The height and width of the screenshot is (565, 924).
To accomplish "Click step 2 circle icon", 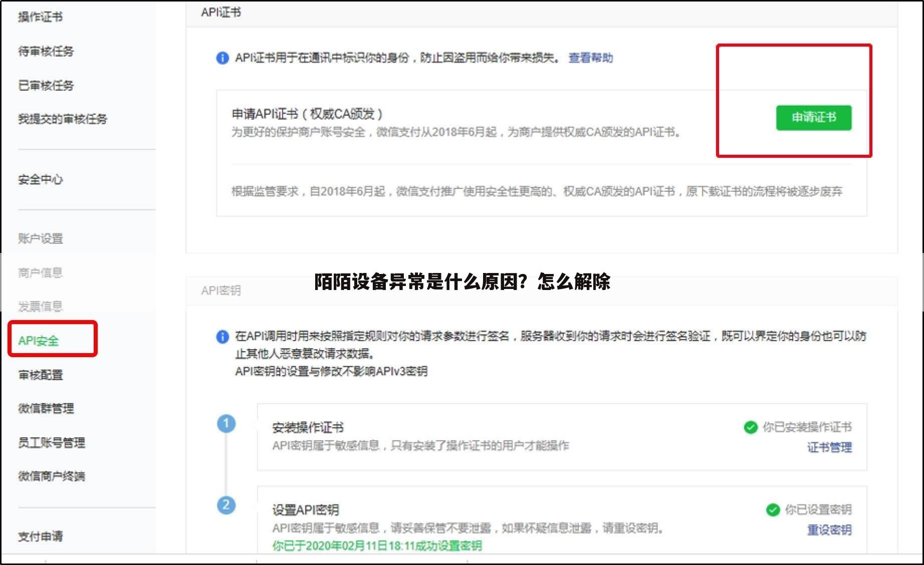I will (x=226, y=504).
